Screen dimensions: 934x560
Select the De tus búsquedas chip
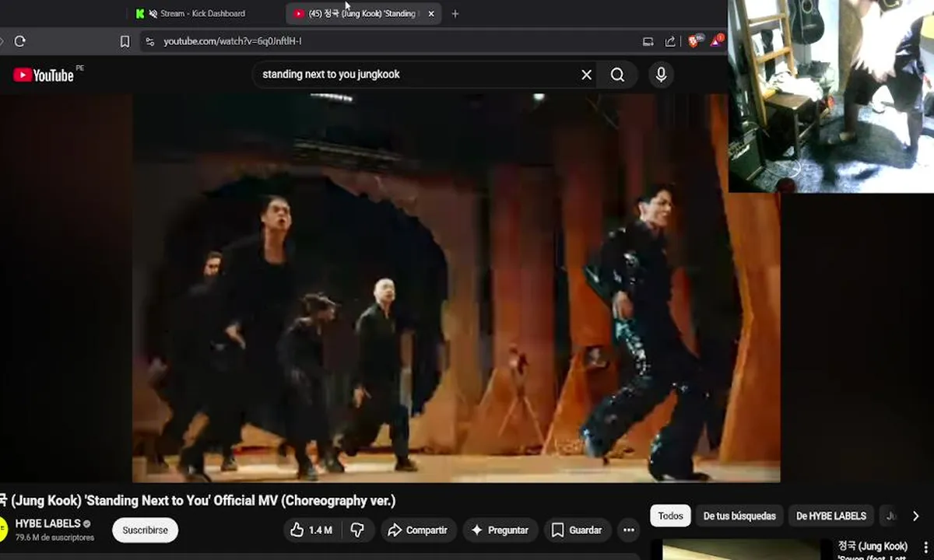pyautogui.click(x=739, y=516)
